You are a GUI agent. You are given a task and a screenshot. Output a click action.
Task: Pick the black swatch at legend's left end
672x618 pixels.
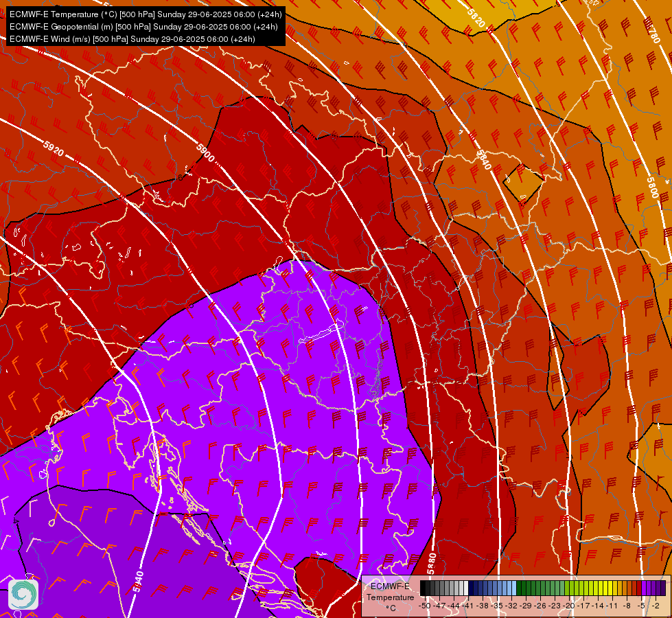(x=423, y=588)
